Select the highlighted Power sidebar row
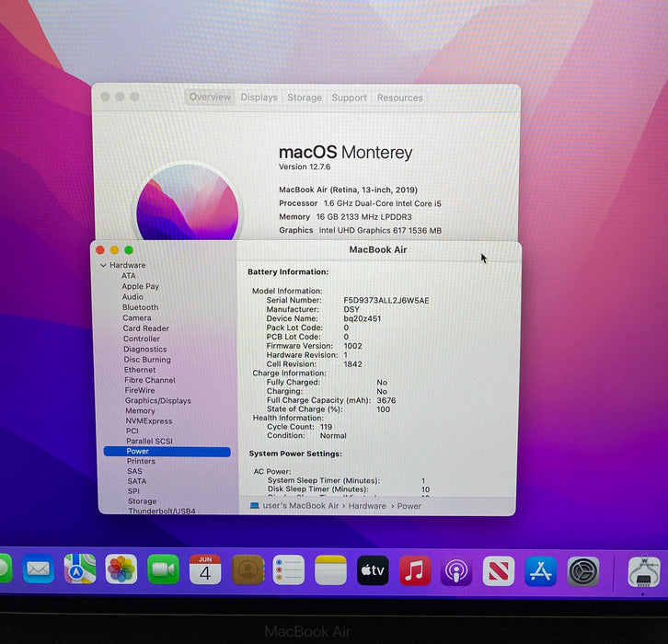The image size is (668, 644). tap(167, 452)
